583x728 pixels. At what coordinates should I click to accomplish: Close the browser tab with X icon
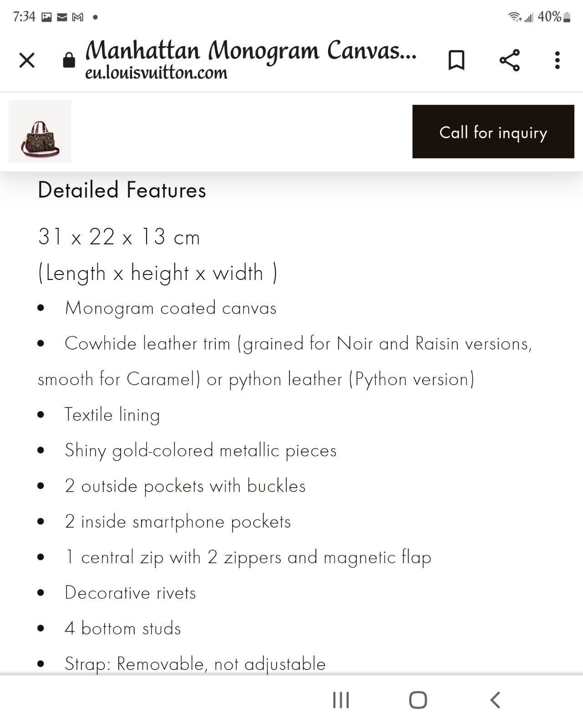[27, 60]
